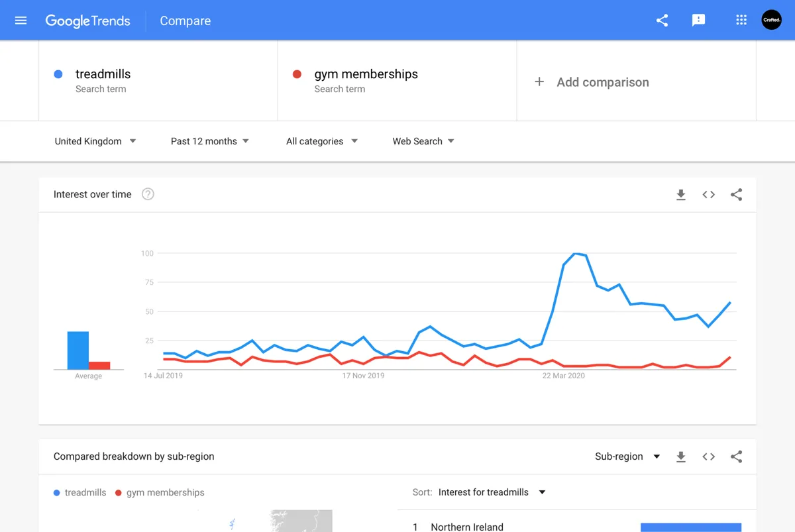
Task: Open the Sub-region selector dropdown
Action: [x=627, y=456]
